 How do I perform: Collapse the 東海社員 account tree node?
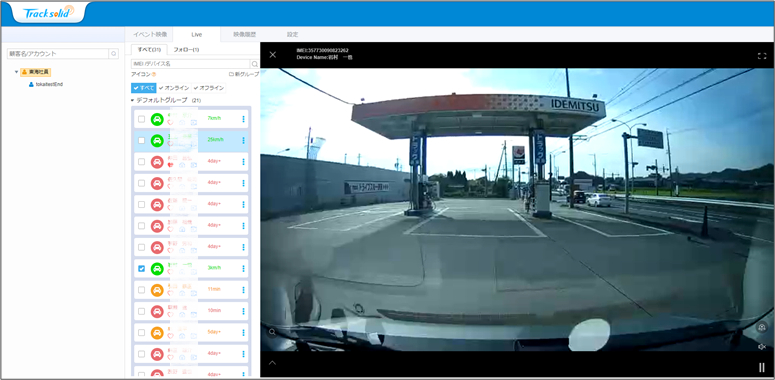pyautogui.click(x=16, y=72)
